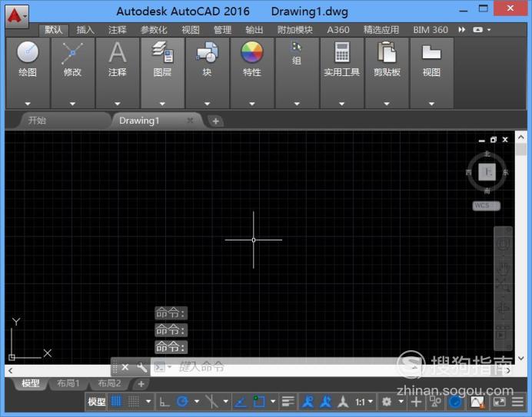Click the vertical scrollbar down arrow
Viewport: 532px width, 417px height.
(x=521, y=359)
